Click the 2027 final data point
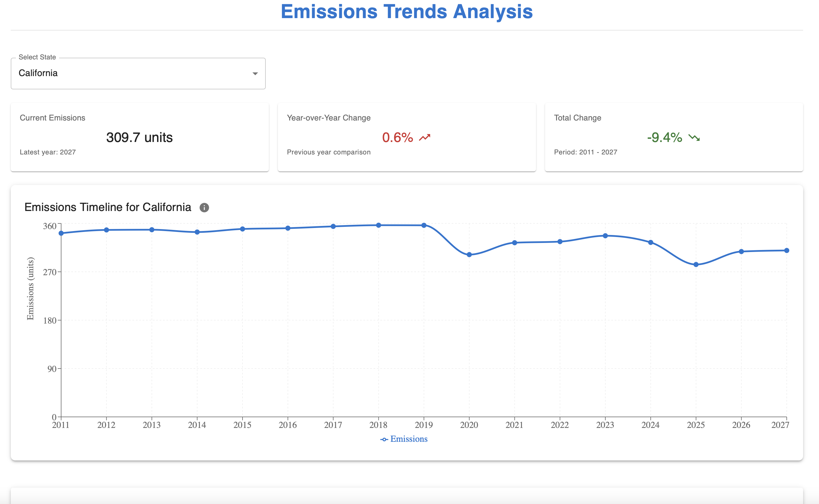 click(787, 251)
